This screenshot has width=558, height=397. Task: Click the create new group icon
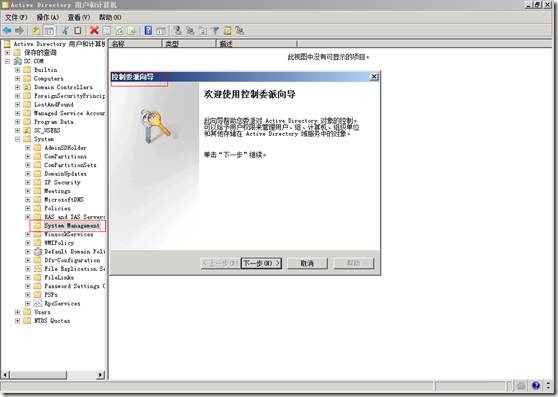(x=190, y=31)
